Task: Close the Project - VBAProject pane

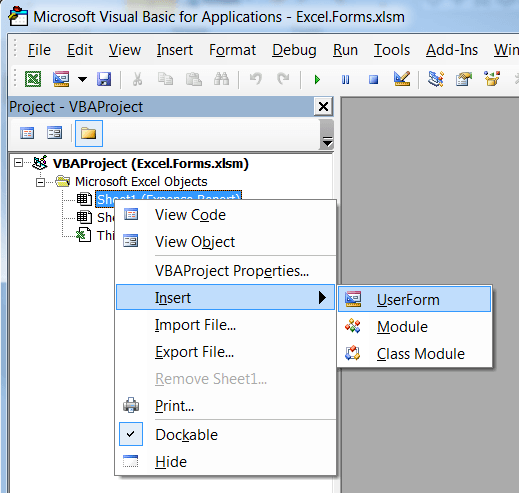Action: [323, 107]
